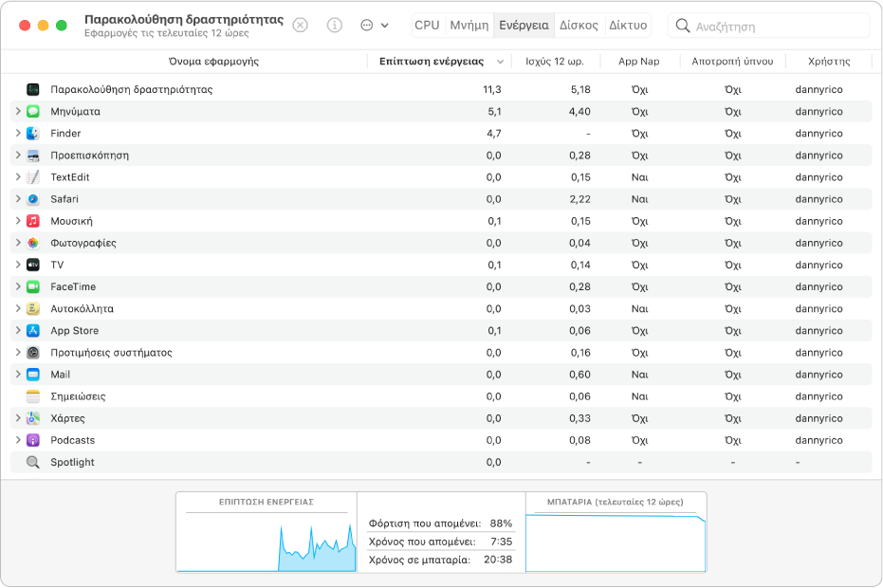Expand the FaceTime row disclosure arrow
883x588 pixels.
pyautogui.click(x=18, y=286)
